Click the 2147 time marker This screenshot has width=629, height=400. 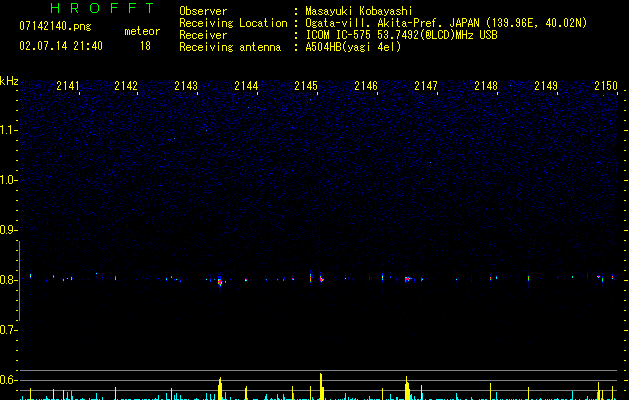[x=426, y=86]
